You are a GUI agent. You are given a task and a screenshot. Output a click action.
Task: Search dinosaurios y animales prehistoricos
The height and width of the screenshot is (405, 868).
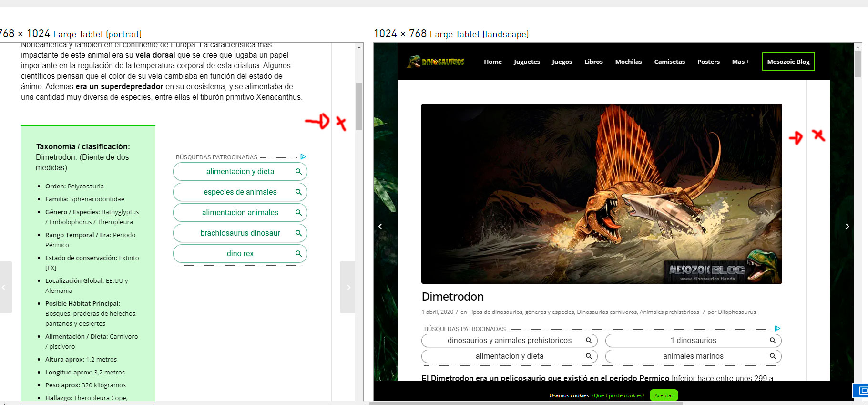pyautogui.click(x=510, y=341)
